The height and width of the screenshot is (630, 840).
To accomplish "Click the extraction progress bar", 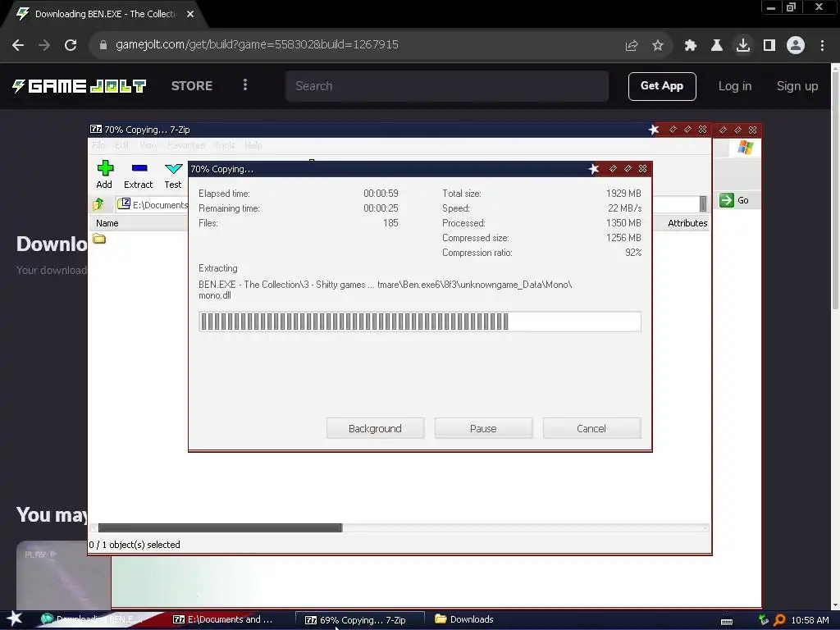I will [419, 322].
